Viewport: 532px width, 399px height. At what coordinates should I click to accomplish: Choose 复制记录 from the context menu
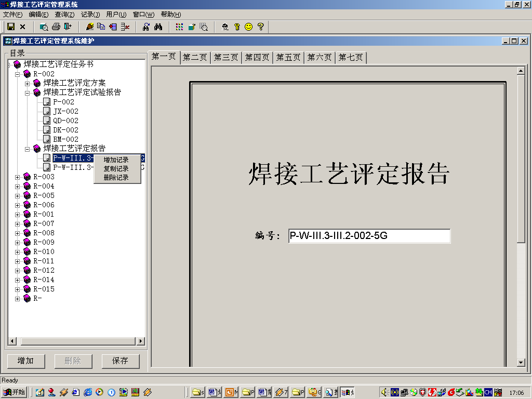point(117,168)
